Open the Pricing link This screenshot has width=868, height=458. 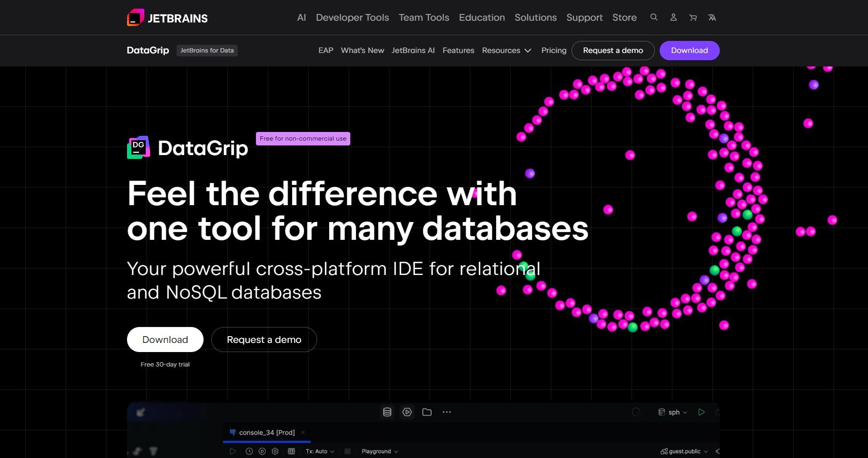tap(554, 51)
